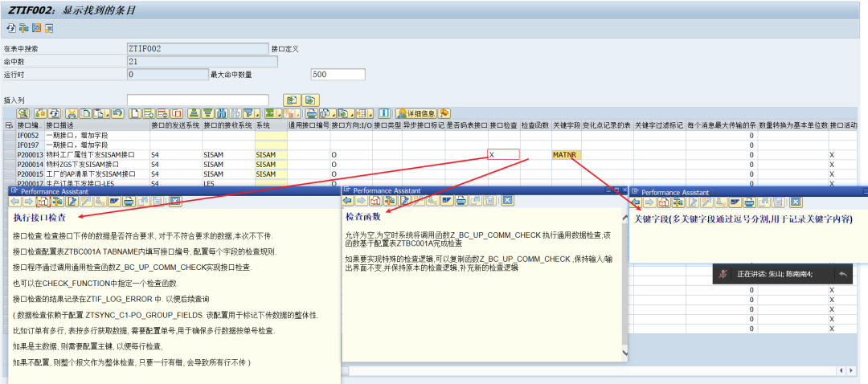Click 物料工厂属性下发SISAM接口 description cell

pyautogui.click(x=96, y=155)
